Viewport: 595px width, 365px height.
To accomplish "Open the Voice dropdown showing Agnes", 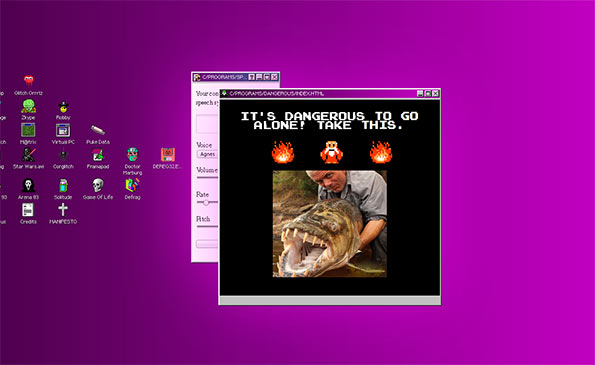I will tap(207, 154).
